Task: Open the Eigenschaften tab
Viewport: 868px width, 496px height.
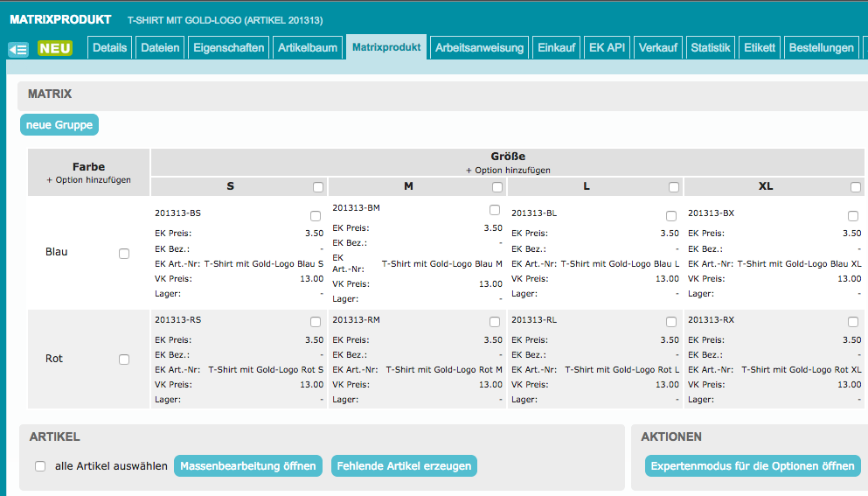Action: (227, 48)
